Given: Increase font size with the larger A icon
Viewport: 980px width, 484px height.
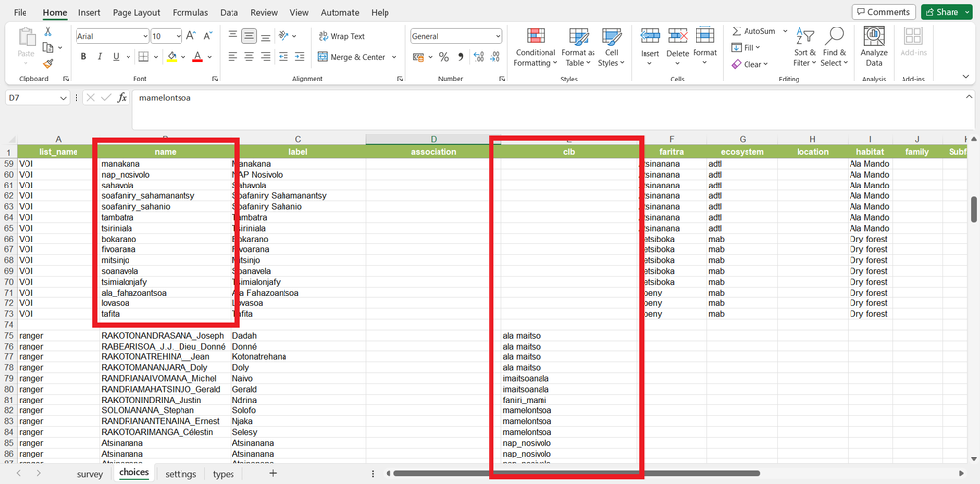Looking at the screenshot, I should [191, 36].
